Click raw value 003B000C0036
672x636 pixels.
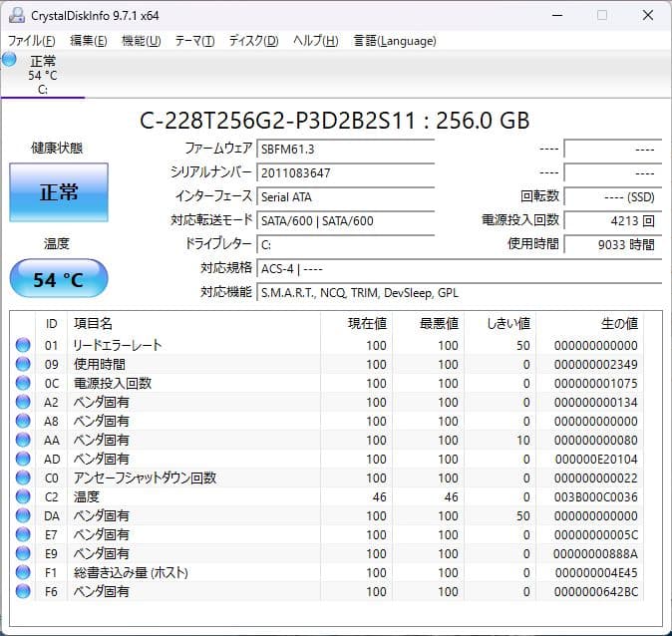click(595, 496)
